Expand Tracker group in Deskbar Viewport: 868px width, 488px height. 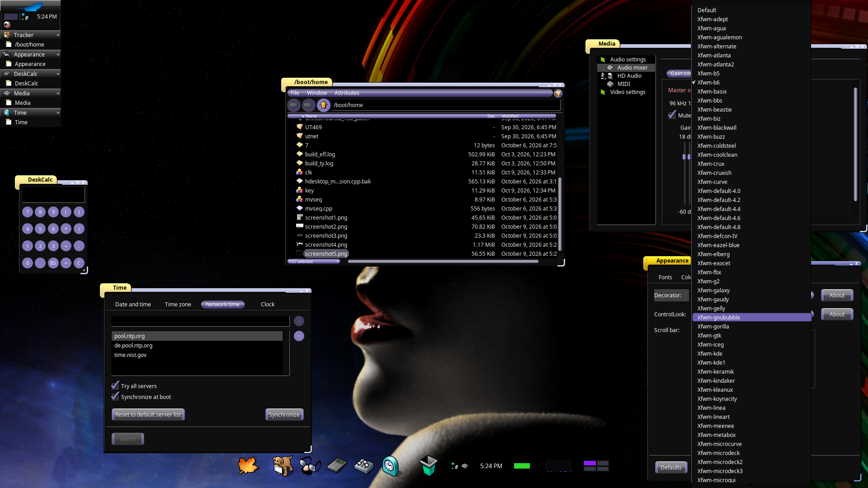[58, 35]
